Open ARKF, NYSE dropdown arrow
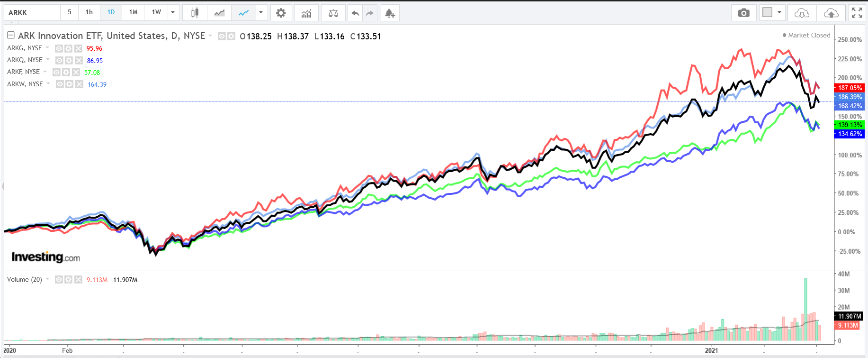Image resolution: width=868 pixels, height=358 pixels. point(45,72)
